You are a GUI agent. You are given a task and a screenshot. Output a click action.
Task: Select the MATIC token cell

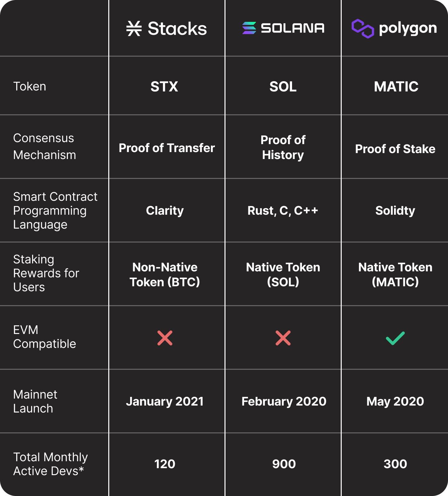(x=396, y=86)
